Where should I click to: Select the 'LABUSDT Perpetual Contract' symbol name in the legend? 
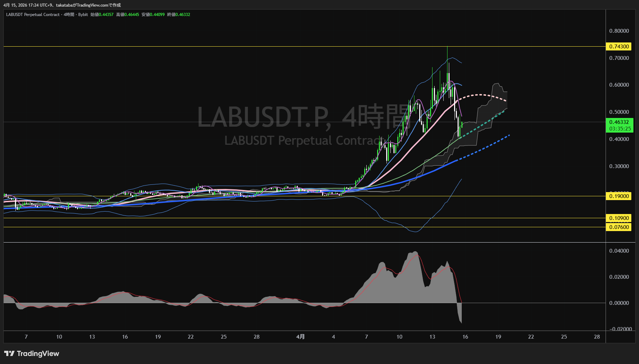coord(33,15)
